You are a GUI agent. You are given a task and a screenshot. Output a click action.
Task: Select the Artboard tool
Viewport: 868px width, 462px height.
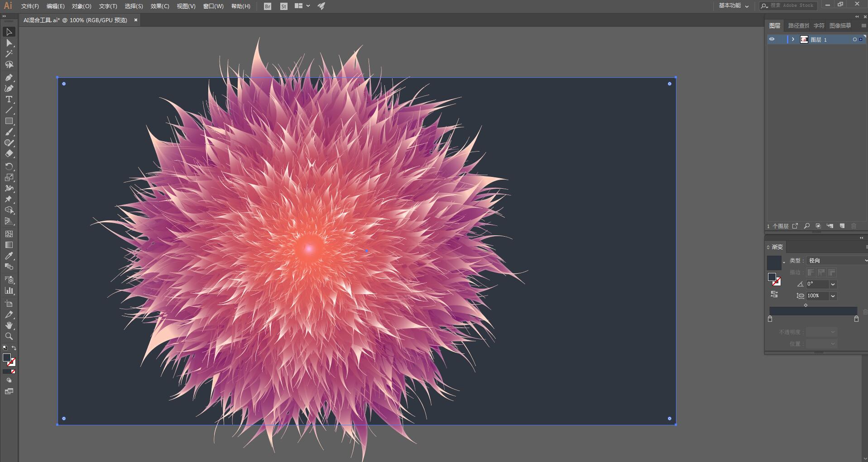pyautogui.click(x=9, y=304)
